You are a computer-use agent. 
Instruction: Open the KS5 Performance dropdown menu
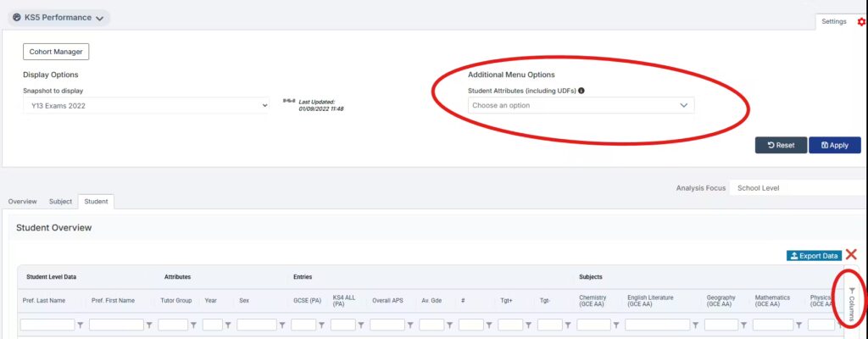(58, 17)
